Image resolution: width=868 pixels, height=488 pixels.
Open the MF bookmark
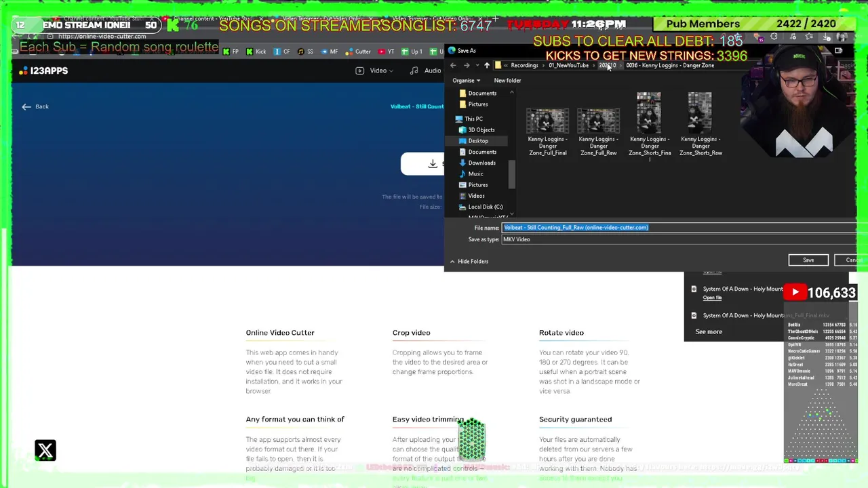point(329,52)
